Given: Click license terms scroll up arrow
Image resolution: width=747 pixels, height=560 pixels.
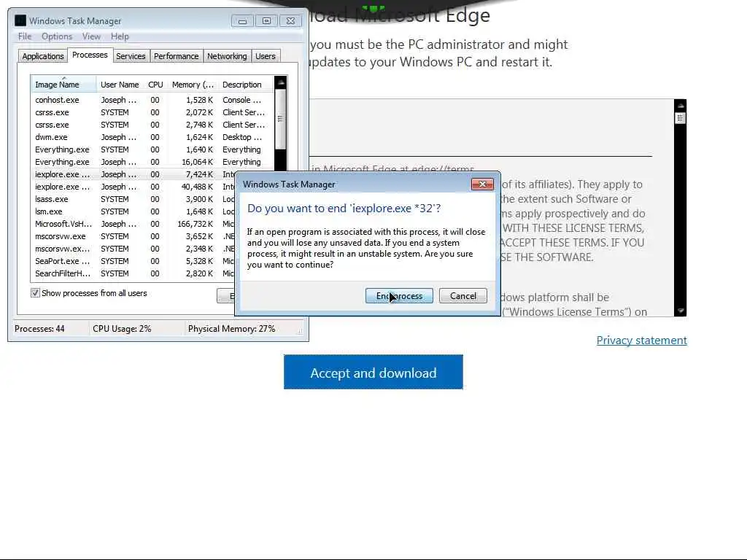Looking at the screenshot, I should pos(681,105).
